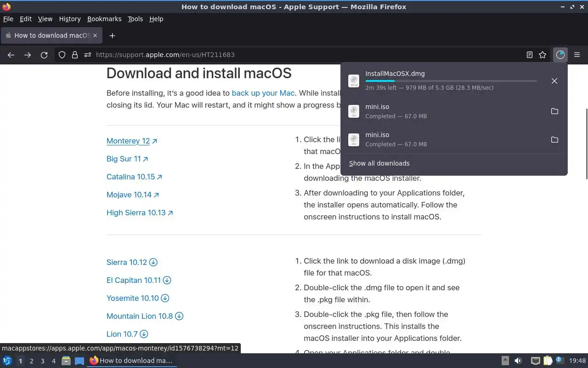Download Yosemite 10.10 disk image
Viewport: 588px width, 368px height.
[x=138, y=299]
